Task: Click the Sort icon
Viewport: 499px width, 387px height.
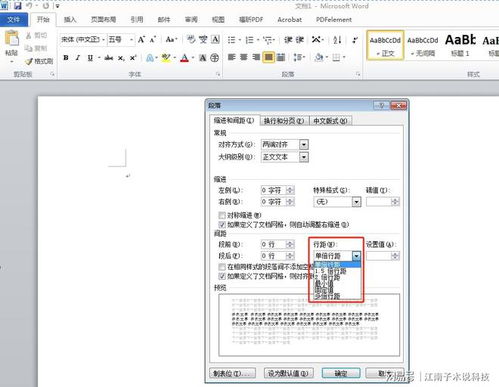Action: tap(337, 40)
